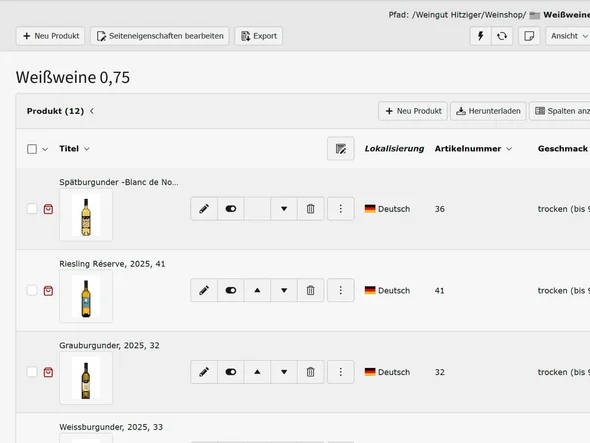This screenshot has width=590, height=443.
Task: Click the Lokalisierung column header
Action: click(x=394, y=149)
